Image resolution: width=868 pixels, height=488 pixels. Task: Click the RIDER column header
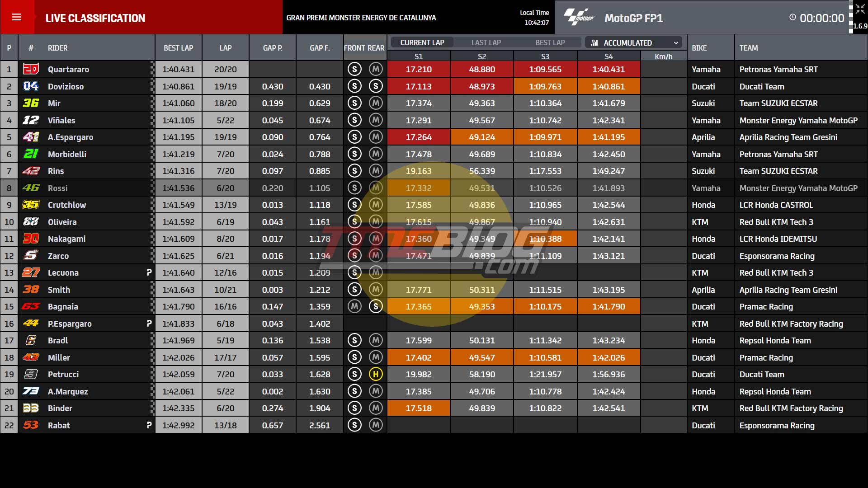tap(58, 48)
